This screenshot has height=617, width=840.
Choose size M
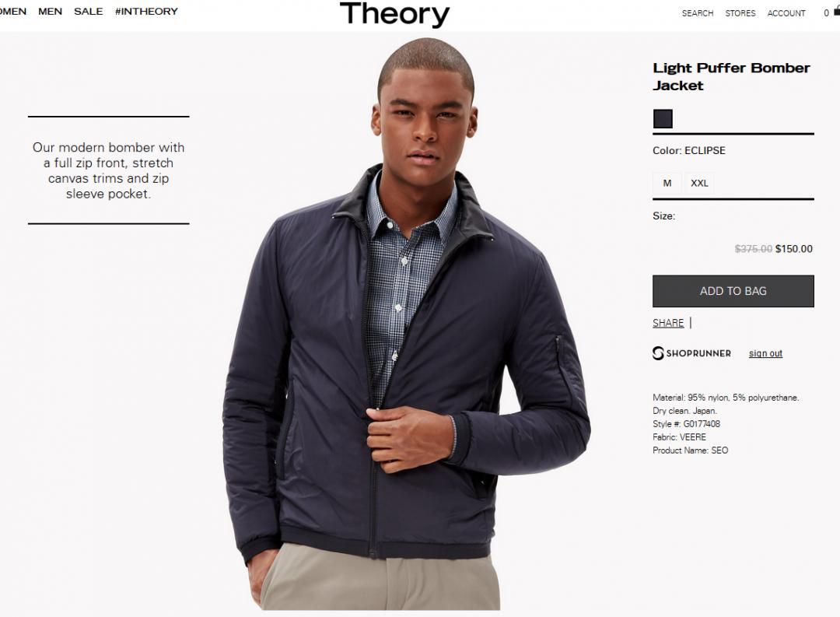coord(667,183)
